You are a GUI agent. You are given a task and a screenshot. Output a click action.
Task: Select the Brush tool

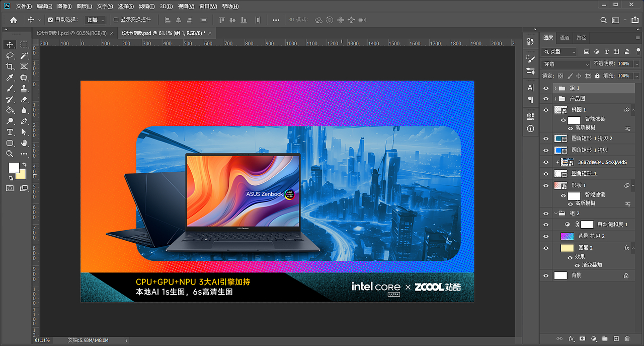click(x=10, y=88)
